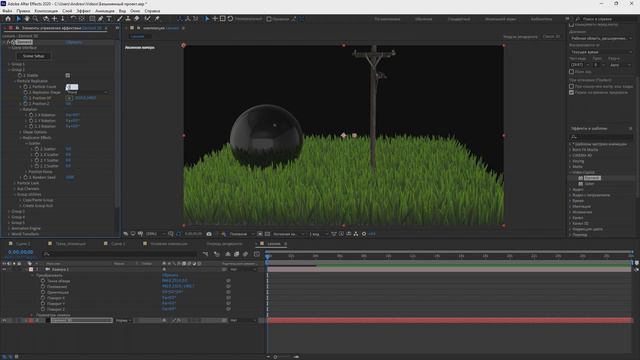This screenshot has height=360, width=640.
Task: Collapse the Particle Replicator section
Action: click(15, 81)
